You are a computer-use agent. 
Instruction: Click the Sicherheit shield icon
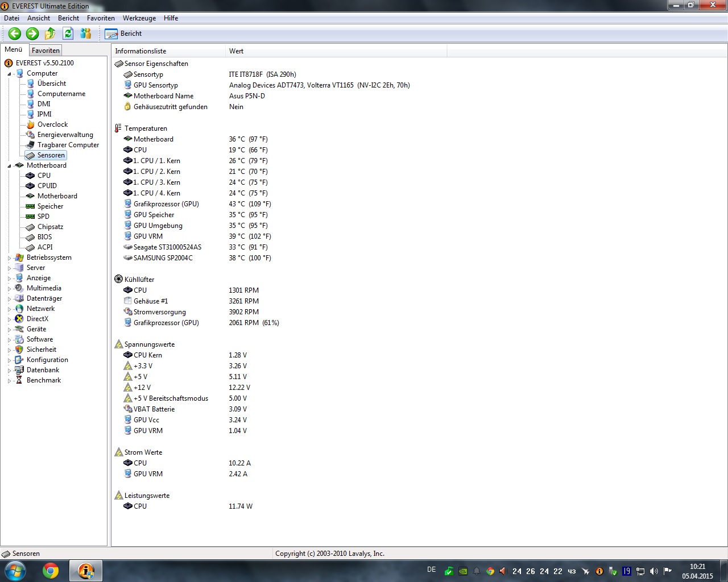[19, 350]
